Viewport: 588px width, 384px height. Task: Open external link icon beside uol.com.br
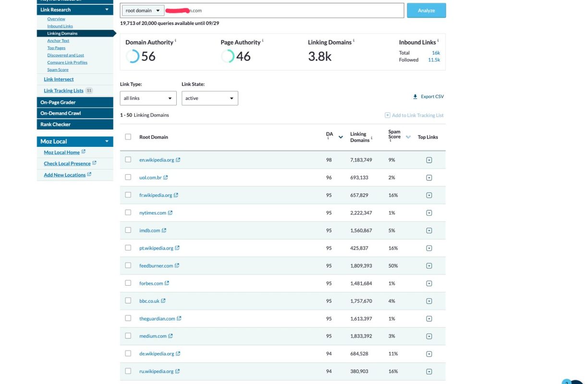(166, 178)
